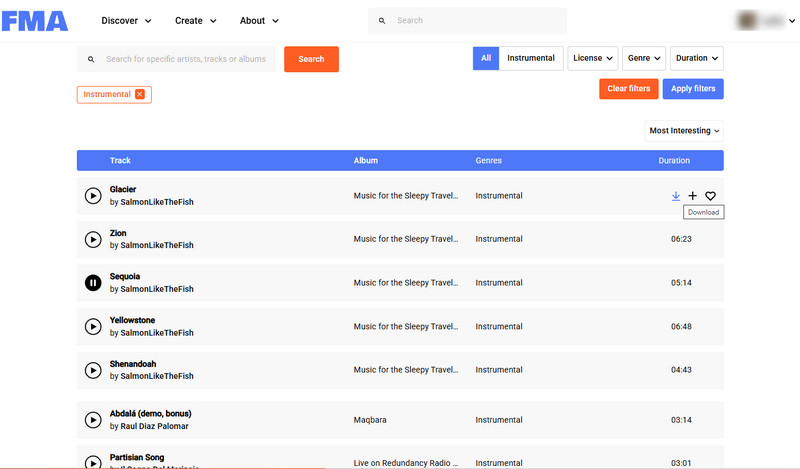Screen dimensions: 800x469
Task: Click the magnifier icon in track search field
Action: tap(91, 59)
